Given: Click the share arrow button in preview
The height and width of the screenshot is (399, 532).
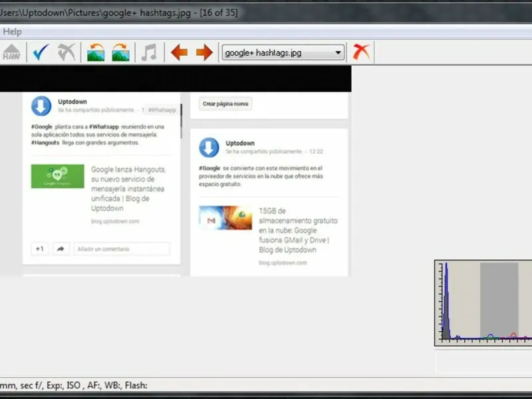Looking at the screenshot, I should [61, 249].
